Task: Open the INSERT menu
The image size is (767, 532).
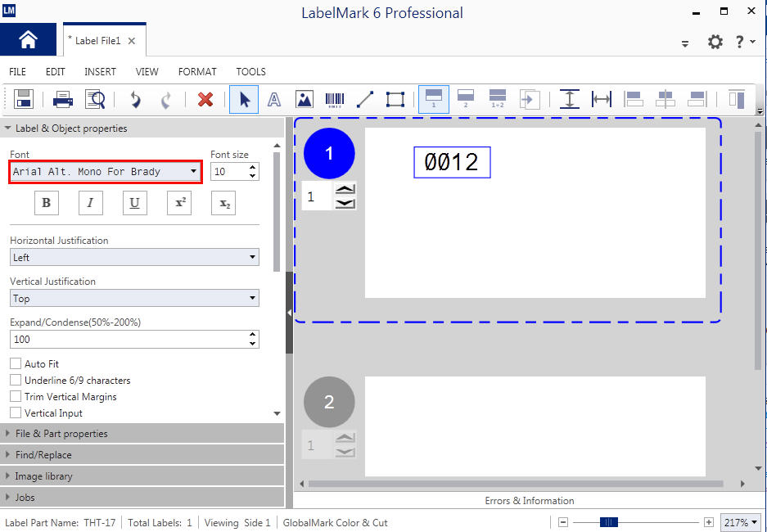Action: click(x=100, y=72)
